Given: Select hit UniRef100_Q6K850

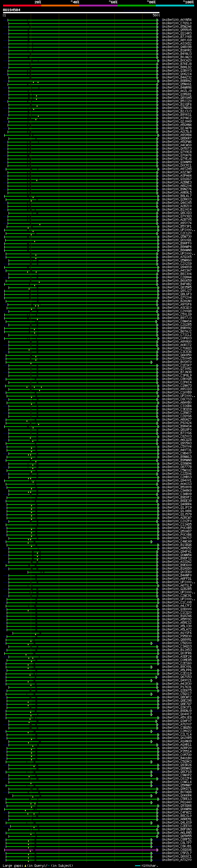Looking at the screenshot, I should click(x=177, y=355).
